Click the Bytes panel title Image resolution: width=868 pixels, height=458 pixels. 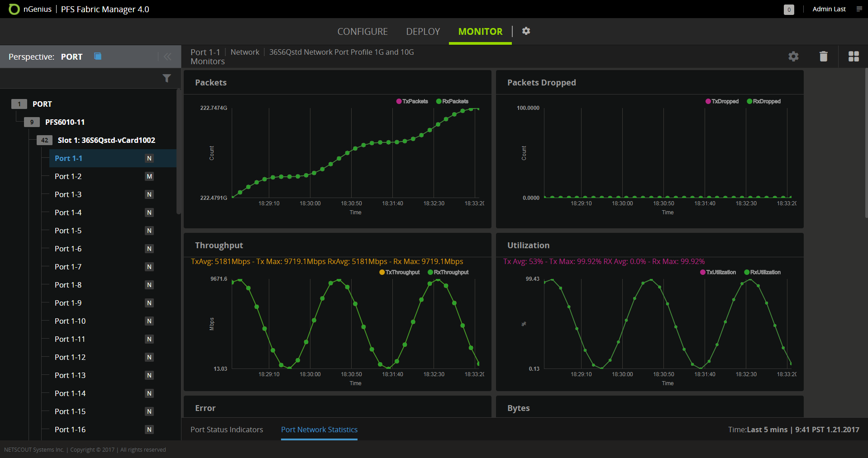[x=519, y=408]
